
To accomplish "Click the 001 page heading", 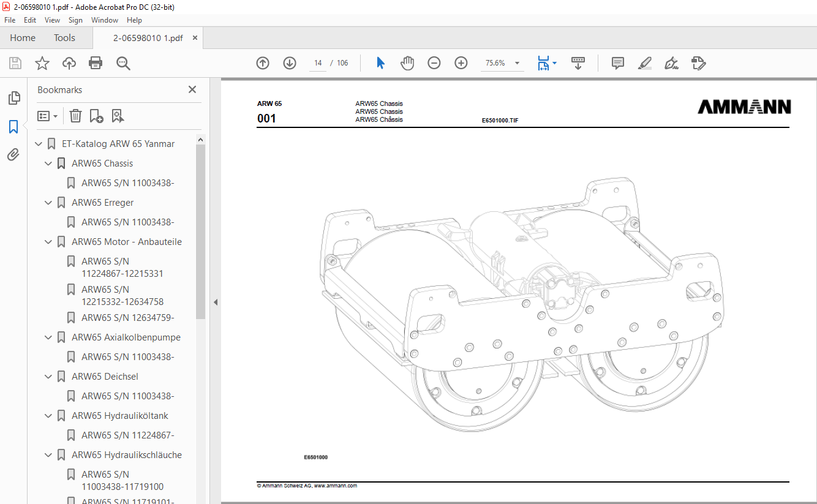I will (266, 119).
